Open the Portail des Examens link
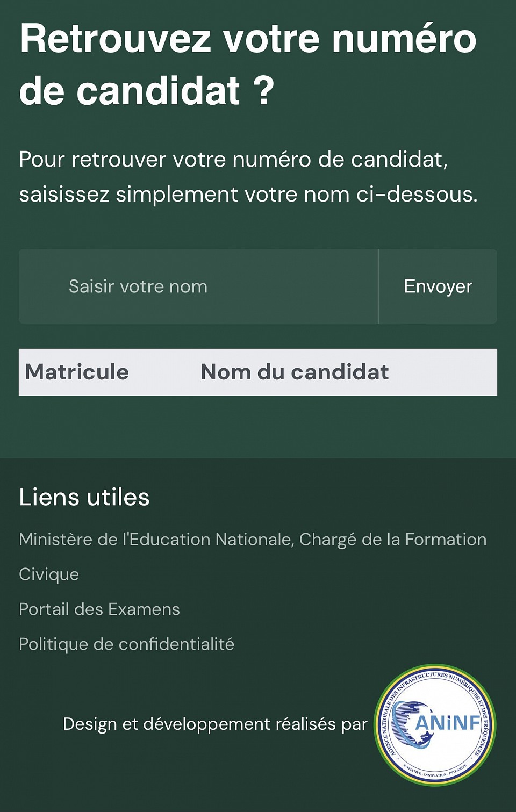Image resolution: width=516 pixels, height=812 pixels. (99, 609)
